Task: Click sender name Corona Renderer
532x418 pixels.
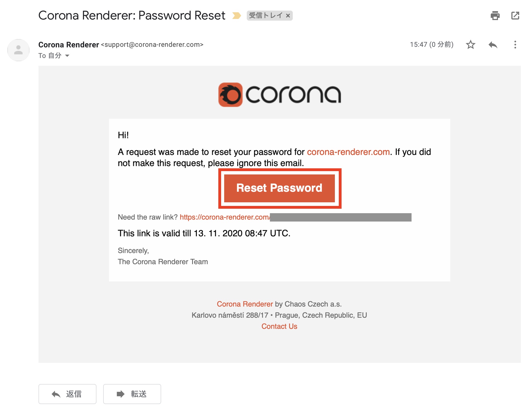Action: pos(69,45)
